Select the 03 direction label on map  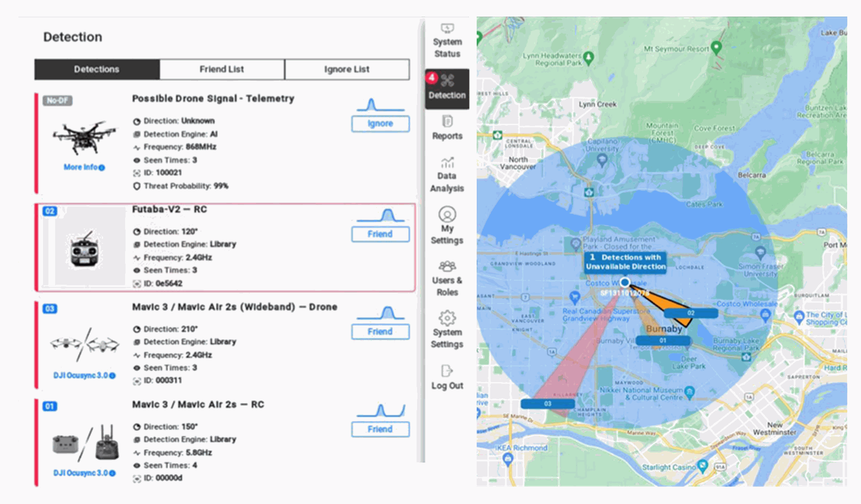pyautogui.click(x=548, y=404)
